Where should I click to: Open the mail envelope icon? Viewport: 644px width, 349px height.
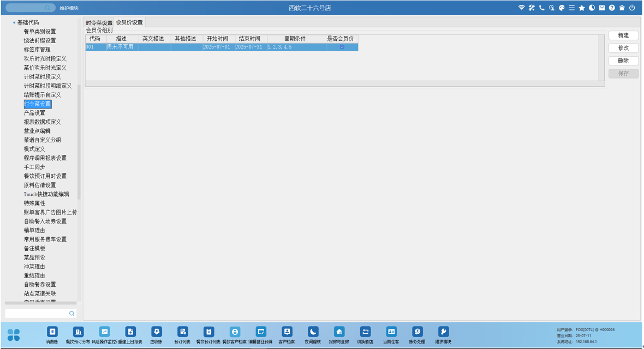click(602, 8)
